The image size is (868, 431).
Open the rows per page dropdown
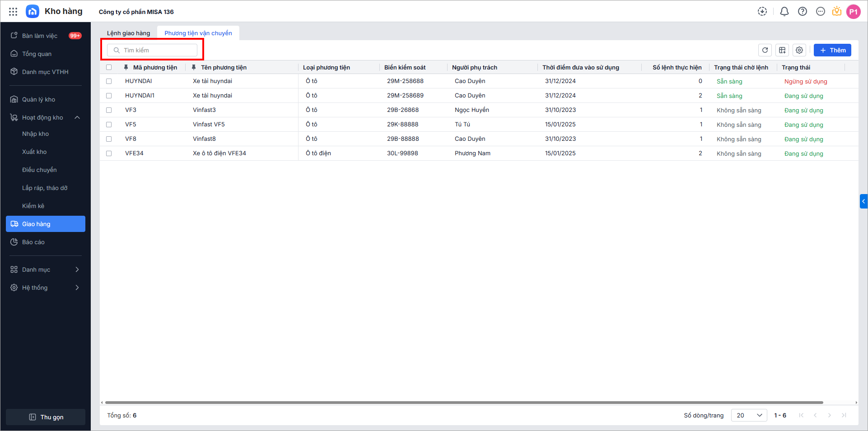(749, 415)
